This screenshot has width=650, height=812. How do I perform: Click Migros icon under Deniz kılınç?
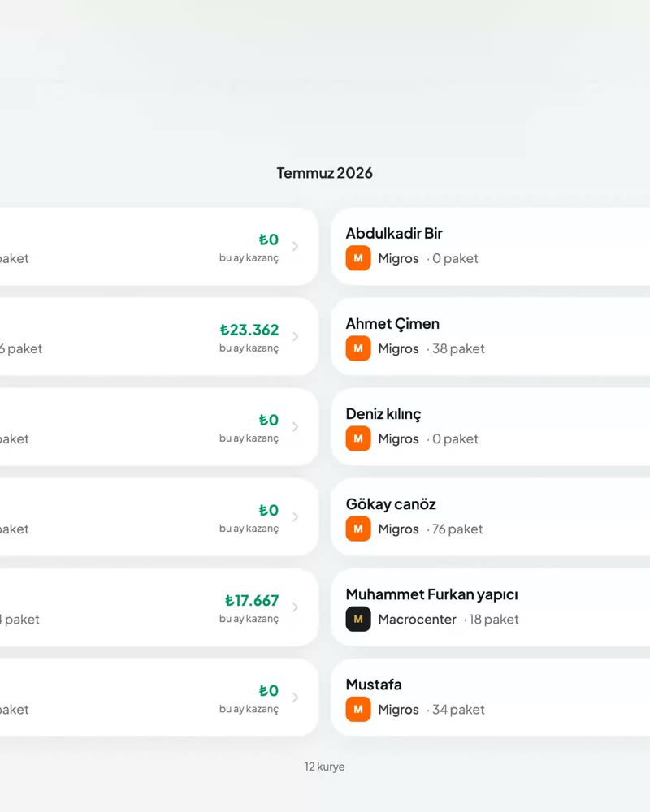coord(358,438)
